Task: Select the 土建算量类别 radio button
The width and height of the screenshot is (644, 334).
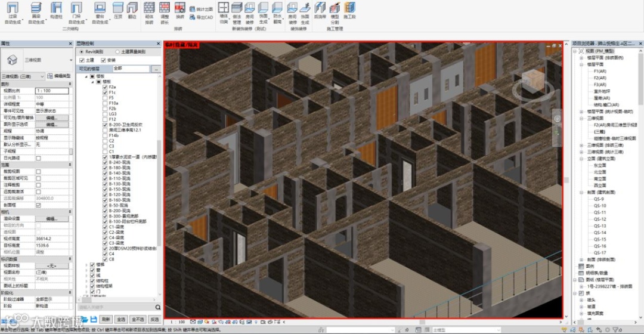Action: click(117, 52)
